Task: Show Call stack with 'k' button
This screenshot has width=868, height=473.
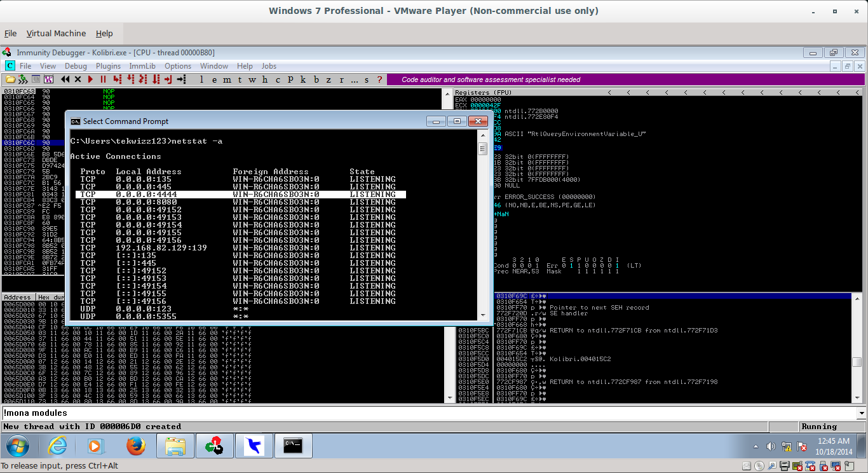Action: point(304,79)
